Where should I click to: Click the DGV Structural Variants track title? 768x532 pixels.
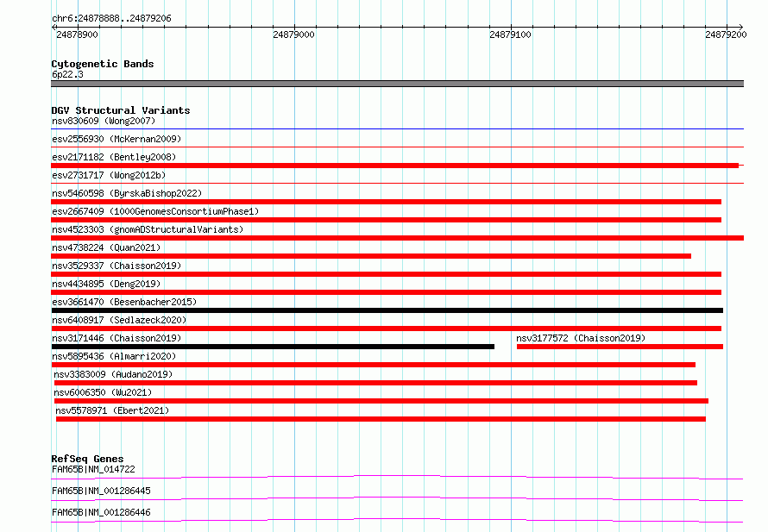121,110
